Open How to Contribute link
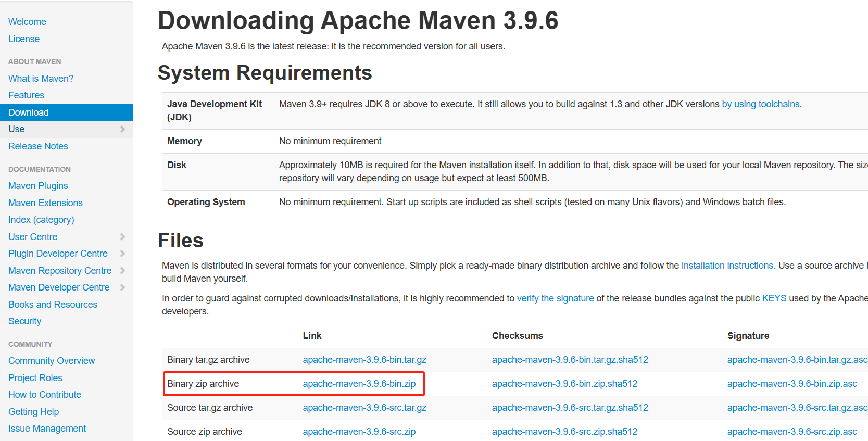The height and width of the screenshot is (441, 868). [x=45, y=395]
